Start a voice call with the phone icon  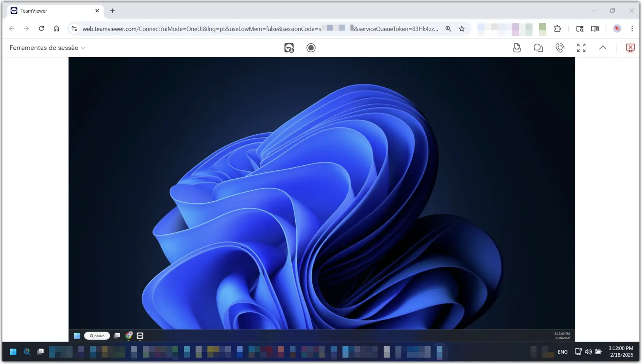[x=560, y=48]
